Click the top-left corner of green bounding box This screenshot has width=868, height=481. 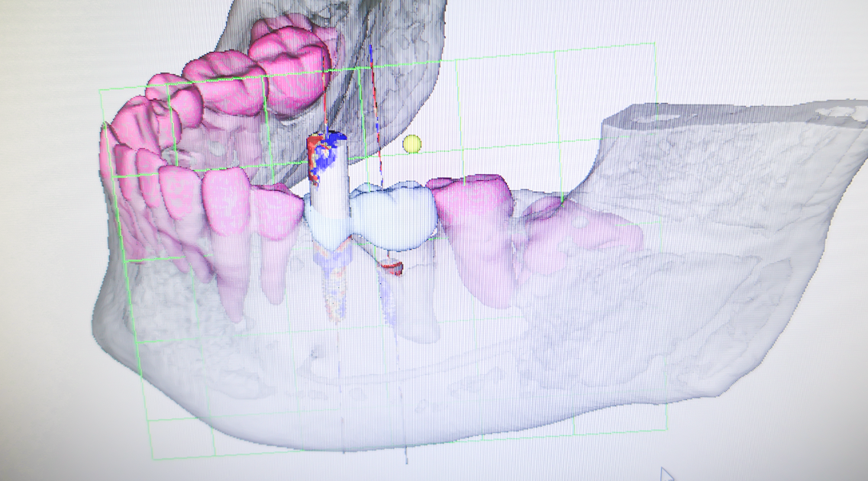(100, 90)
